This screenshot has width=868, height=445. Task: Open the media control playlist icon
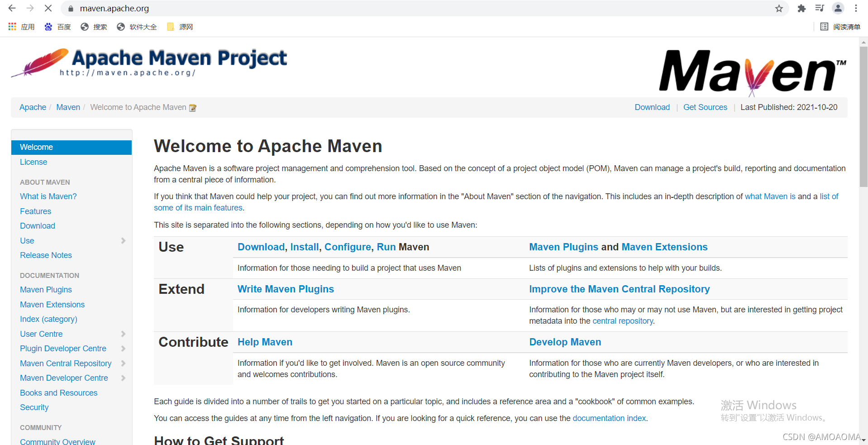click(820, 8)
